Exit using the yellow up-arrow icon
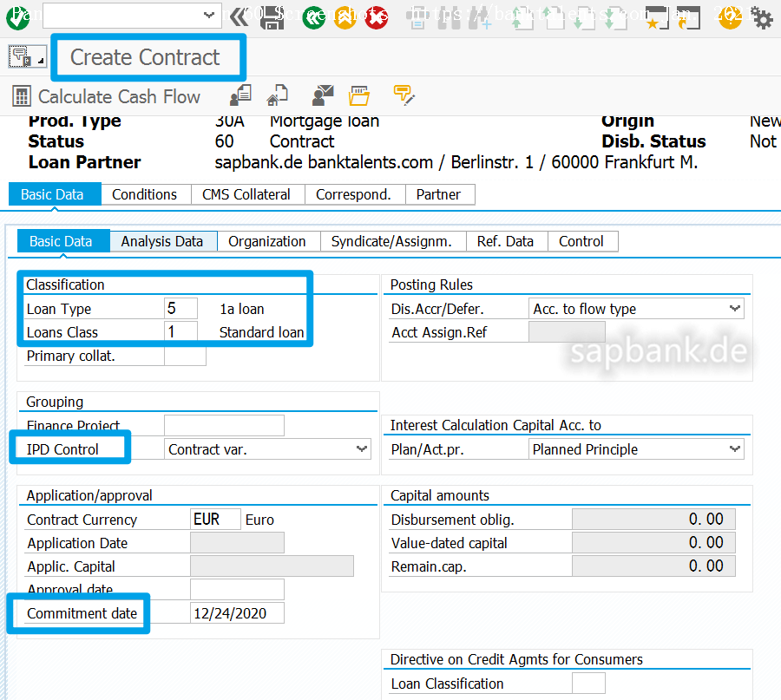Screen dimensions: 781x700 [x=345, y=18]
